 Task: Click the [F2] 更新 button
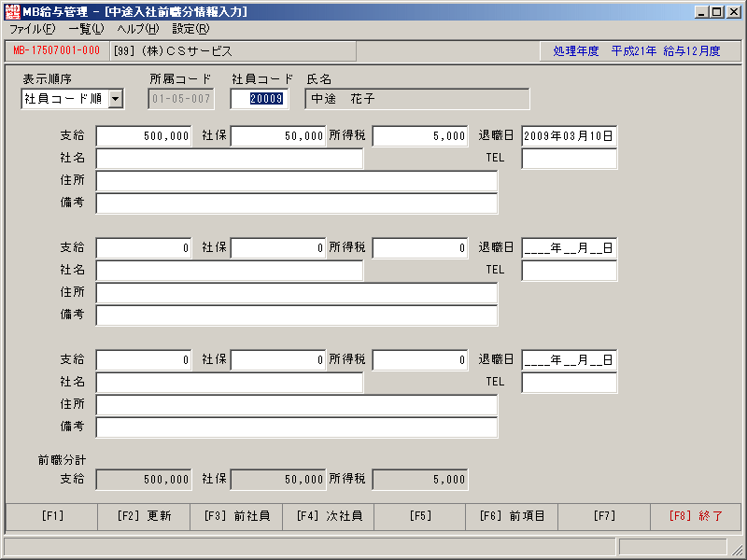[144, 516]
